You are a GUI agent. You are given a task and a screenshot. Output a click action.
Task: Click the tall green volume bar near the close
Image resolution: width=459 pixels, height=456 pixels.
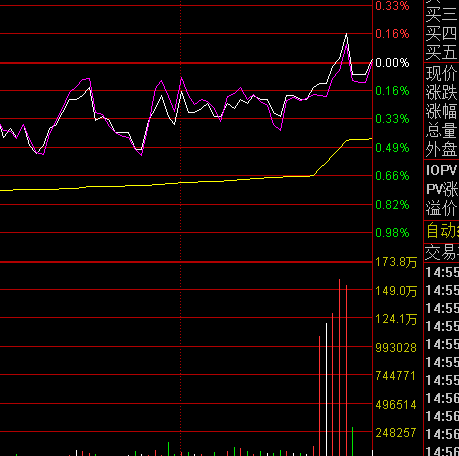(352, 441)
